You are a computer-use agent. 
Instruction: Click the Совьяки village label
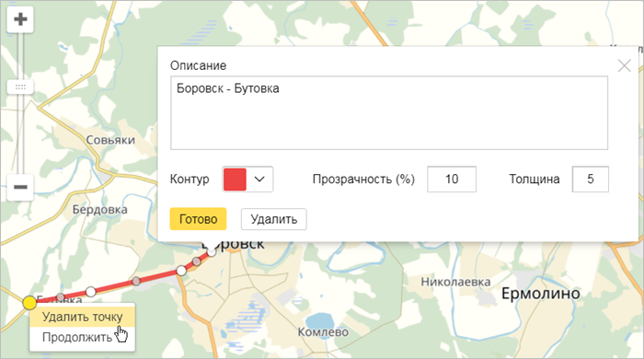coord(110,140)
